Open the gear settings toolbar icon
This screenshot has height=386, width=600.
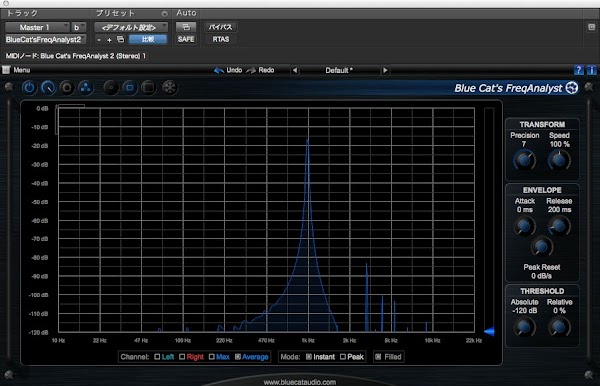point(67,88)
